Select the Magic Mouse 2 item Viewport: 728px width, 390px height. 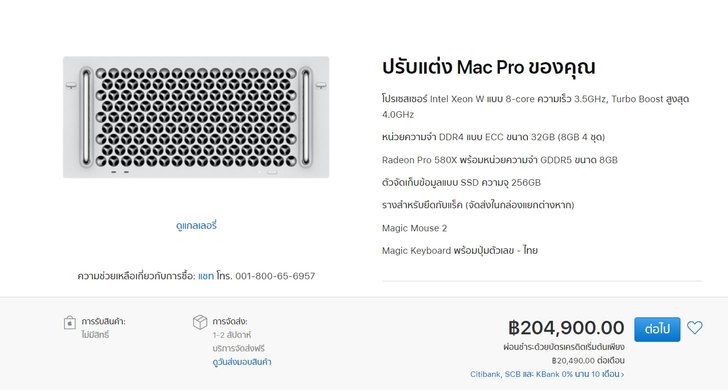[x=414, y=228]
